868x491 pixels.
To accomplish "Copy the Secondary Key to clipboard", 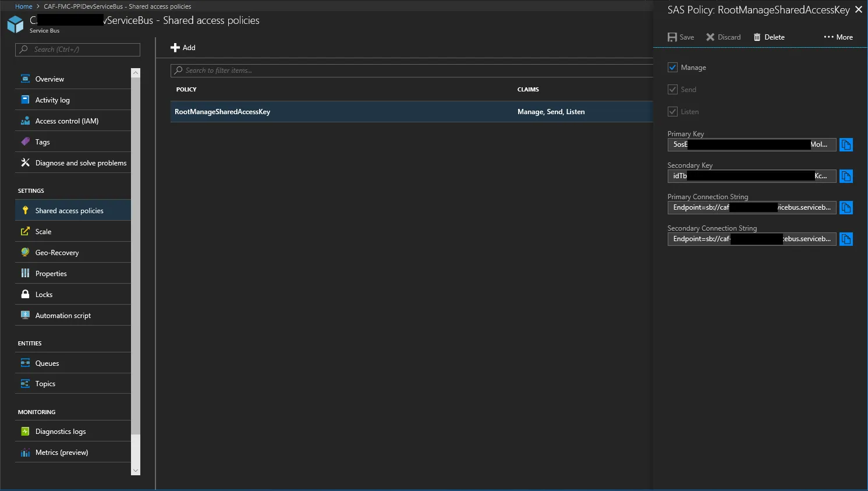I will 846,176.
